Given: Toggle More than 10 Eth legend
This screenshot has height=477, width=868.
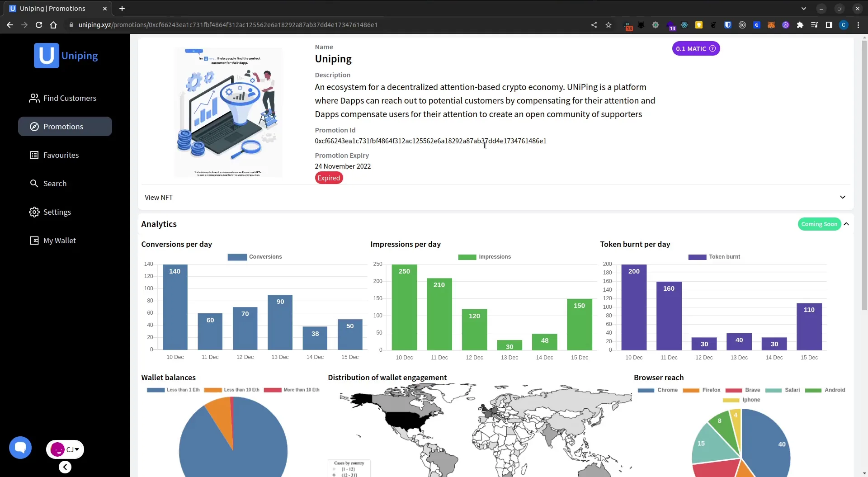Looking at the screenshot, I should pyautogui.click(x=292, y=390).
